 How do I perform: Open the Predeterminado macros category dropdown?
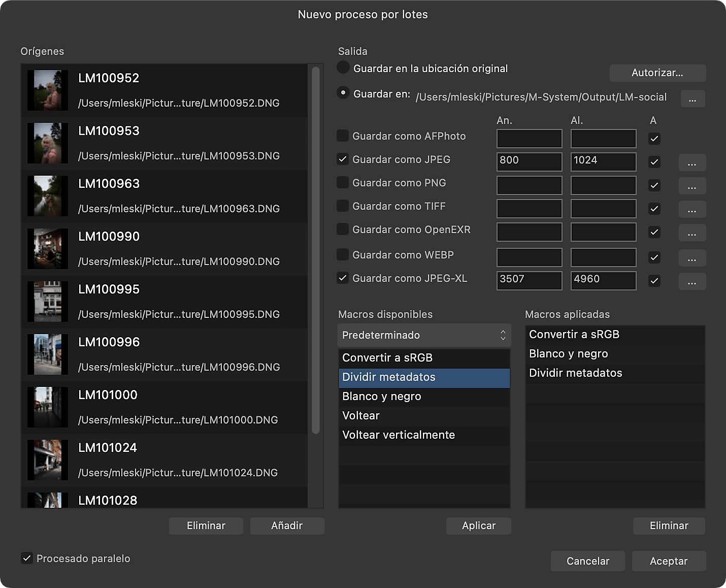coord(424,335)
